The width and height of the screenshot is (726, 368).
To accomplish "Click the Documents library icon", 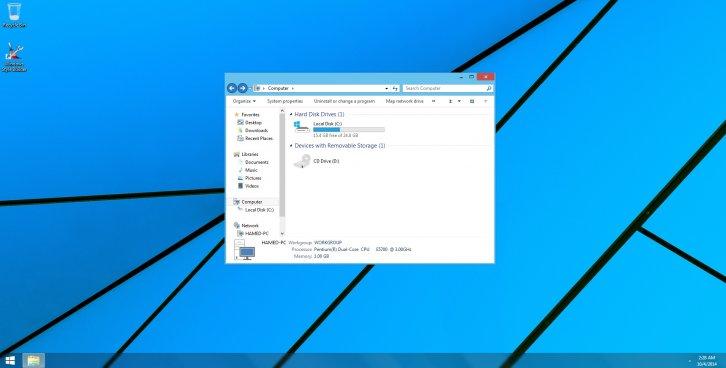I will pyautogui.click(x=240, y=162).
